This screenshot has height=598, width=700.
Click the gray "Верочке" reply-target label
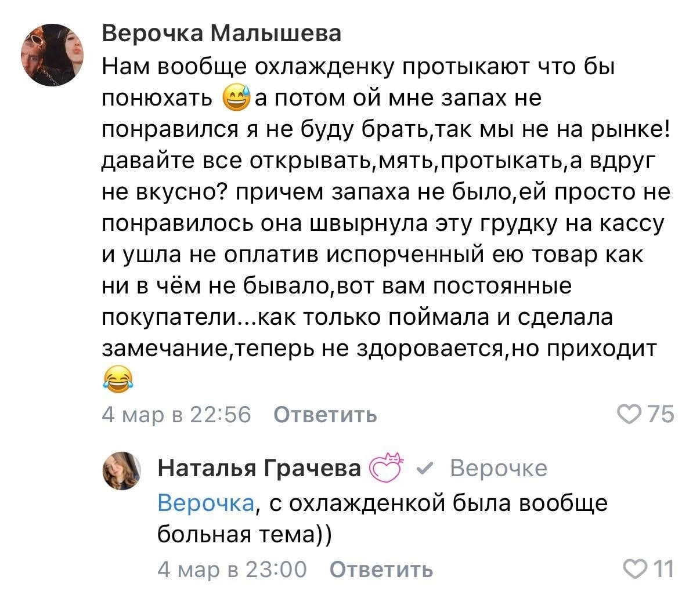[499, 467]
